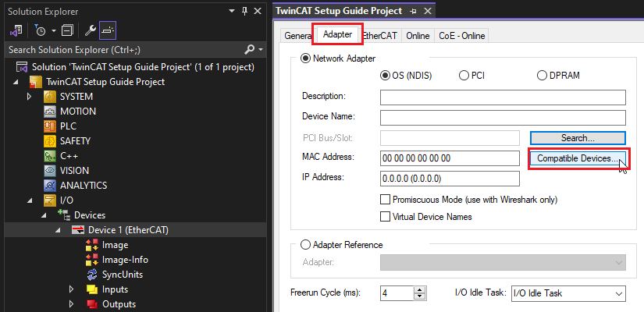Click the red Outputs icon
The height and width of the screenshot is (312, 644).
point(92,304)
